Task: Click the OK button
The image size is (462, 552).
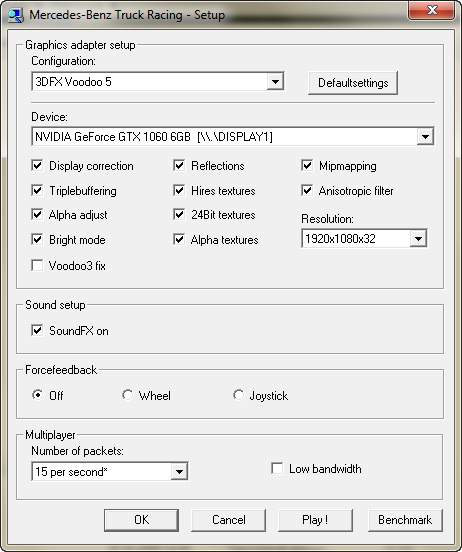Action: point(141,520)
